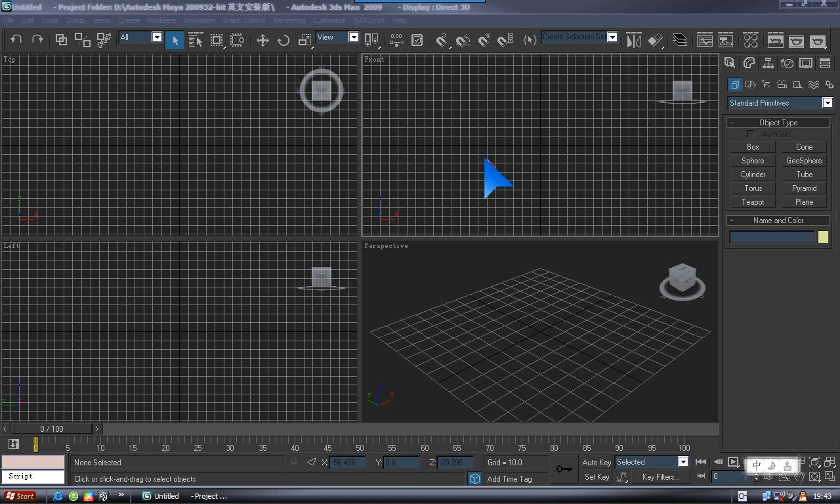Open the Layer Manager icon
840x504 pixels.
[680, 40]
